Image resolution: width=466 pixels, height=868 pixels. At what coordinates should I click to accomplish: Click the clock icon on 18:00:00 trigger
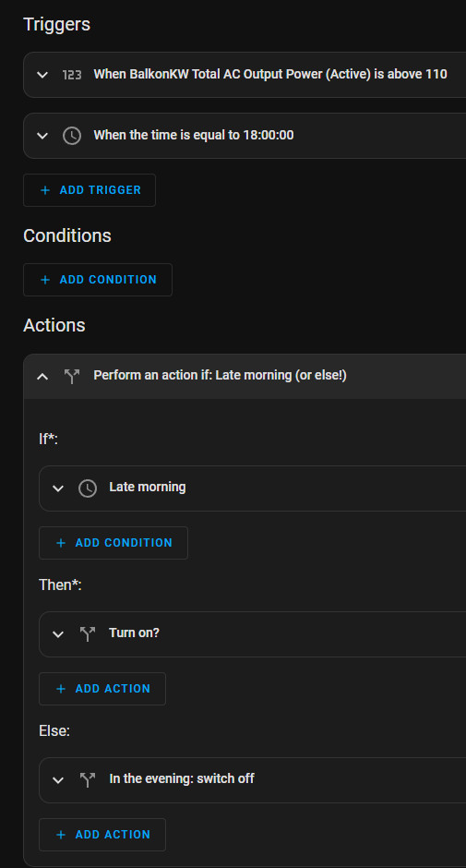point(72,136)
